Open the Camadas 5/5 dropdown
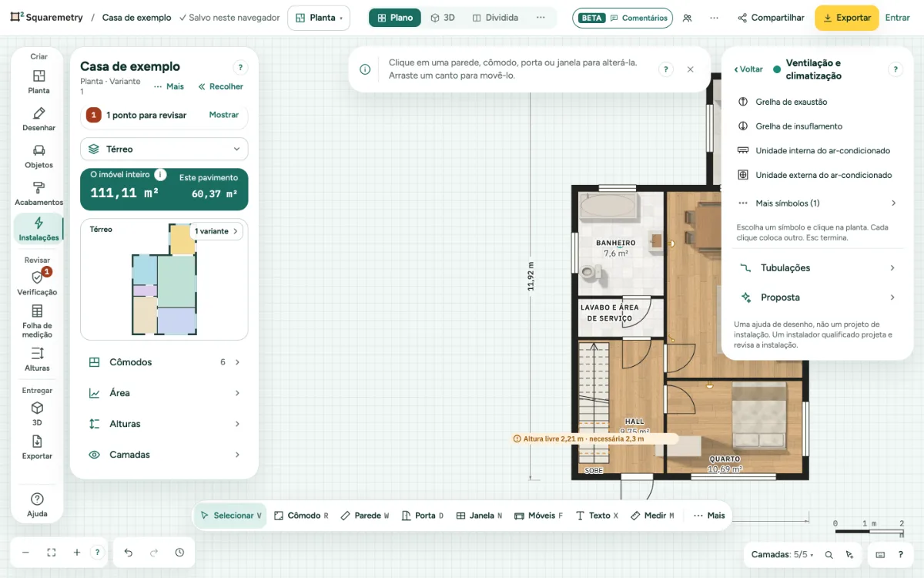The height and width of the screenshot is (578, 924). coord(782,554)
